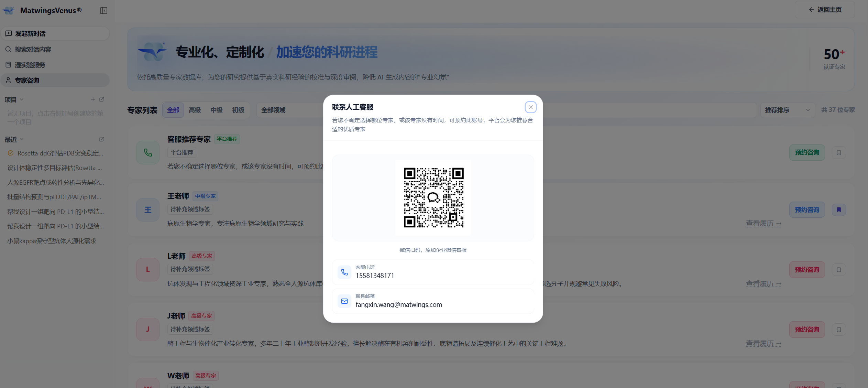Open the external-link icon beside 最近
The width and height of the screenshot is (868, 388).
coord(102,139)
